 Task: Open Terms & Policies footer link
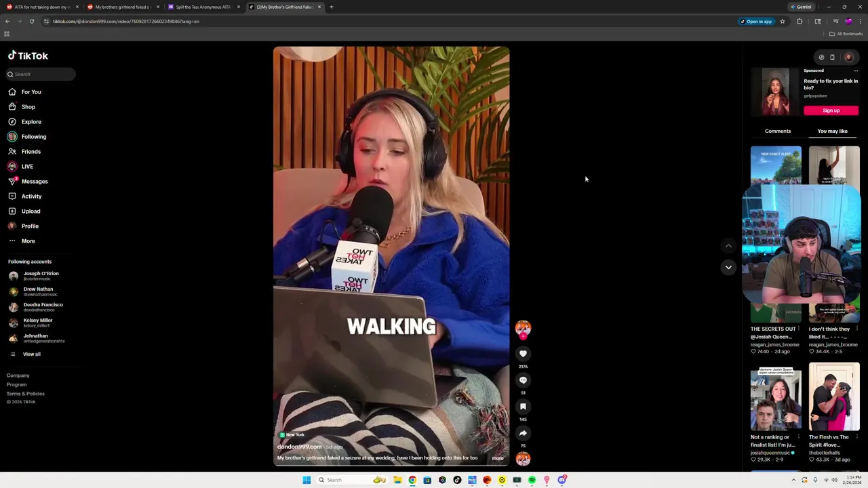point(25,393)
